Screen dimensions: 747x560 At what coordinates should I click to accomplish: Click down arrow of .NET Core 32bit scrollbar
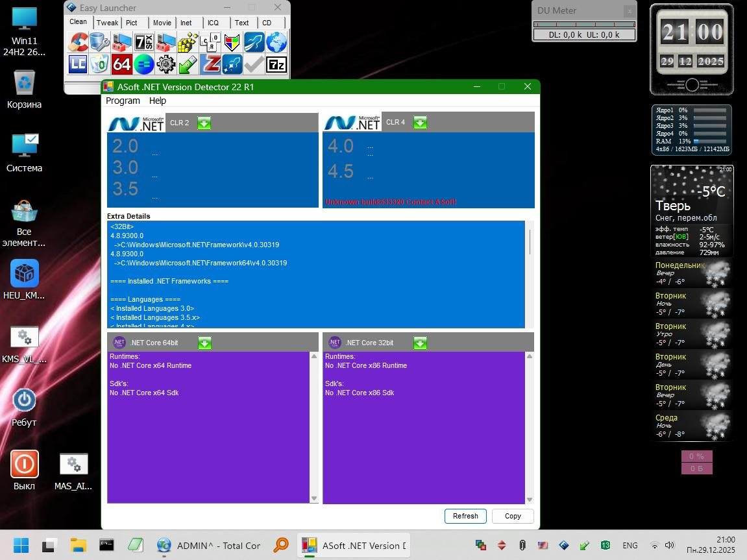530,499
